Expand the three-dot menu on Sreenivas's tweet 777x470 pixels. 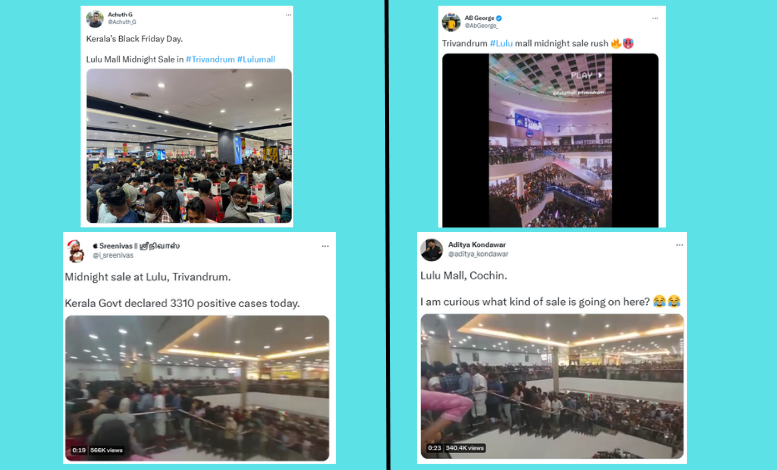(x=325, y=246)
